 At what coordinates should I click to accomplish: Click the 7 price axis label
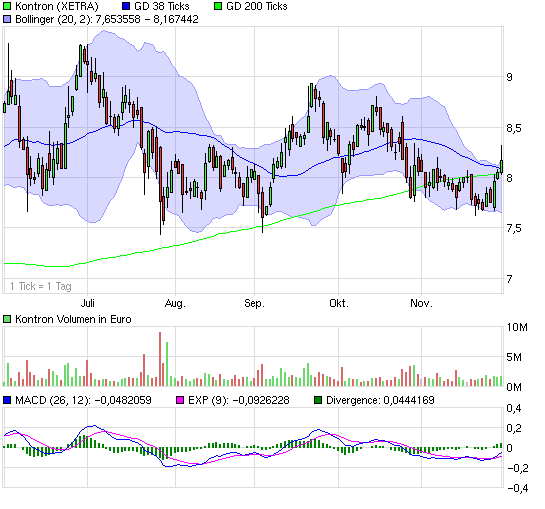[510, 279]
